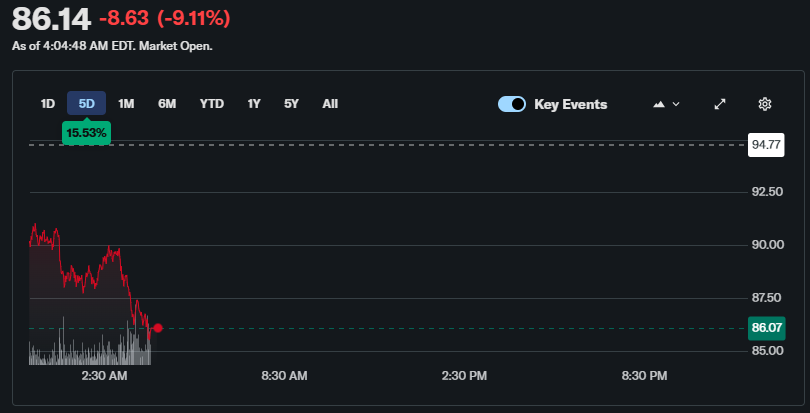Viewport: 810px width, 413px height.
Task: Open chart type dropdown chevron
Action: click(677, 104)
